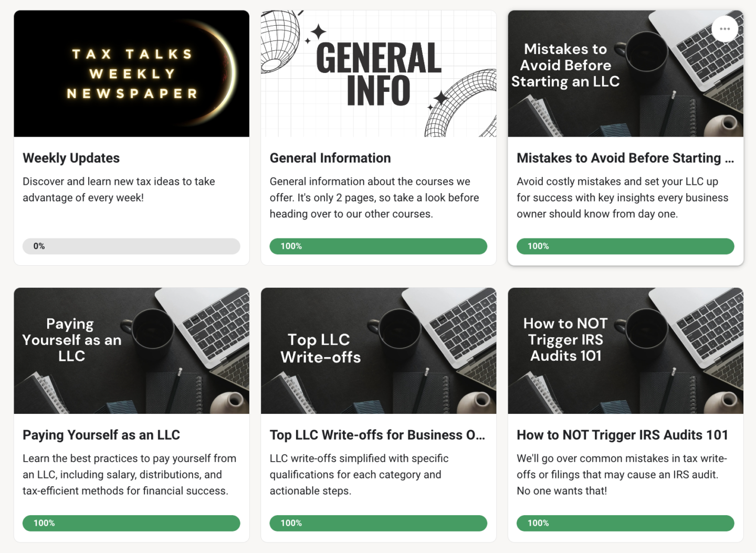
Task: Open the Weekly Updates course title
Action: coord(71,158)
